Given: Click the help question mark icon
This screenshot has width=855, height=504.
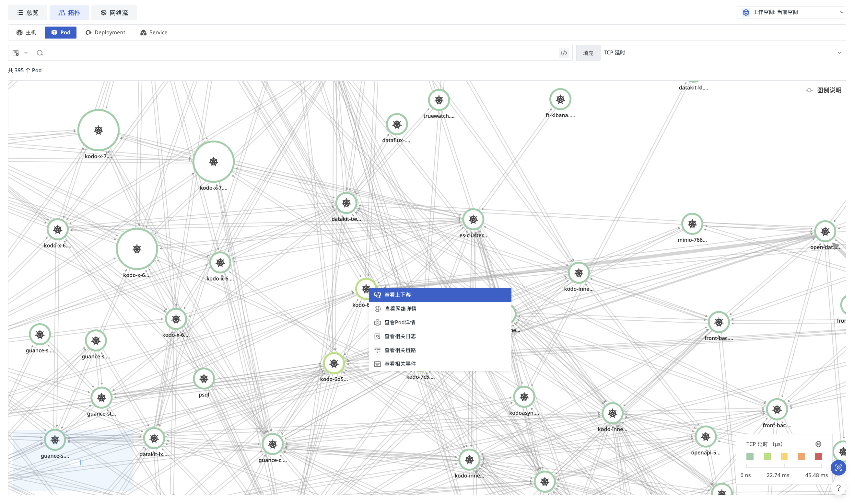Looking at the screenshot, I should 838,488.
